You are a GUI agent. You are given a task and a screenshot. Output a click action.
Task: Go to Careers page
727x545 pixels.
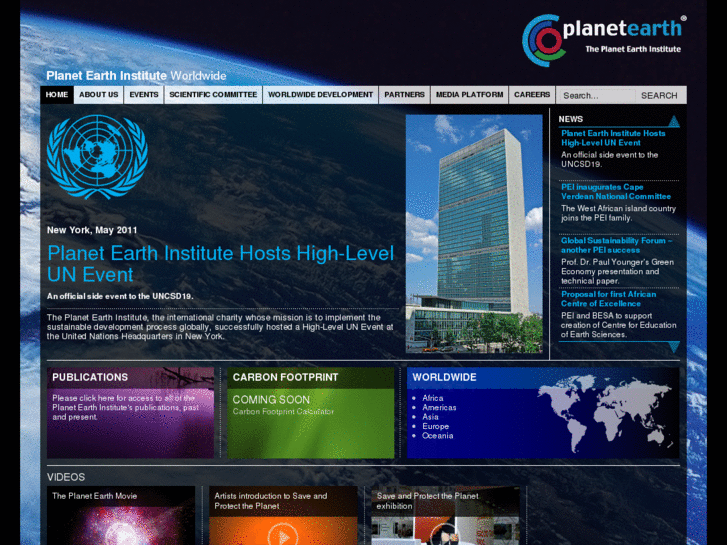point(532,95)
